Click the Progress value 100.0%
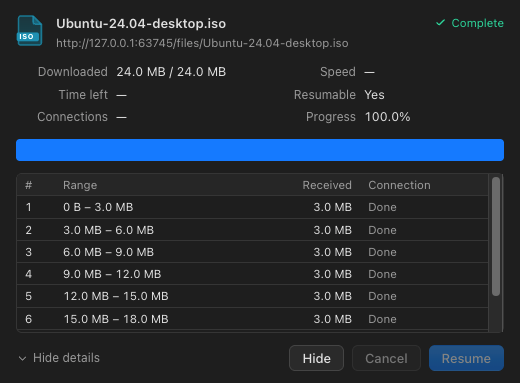 click(387, 117)
